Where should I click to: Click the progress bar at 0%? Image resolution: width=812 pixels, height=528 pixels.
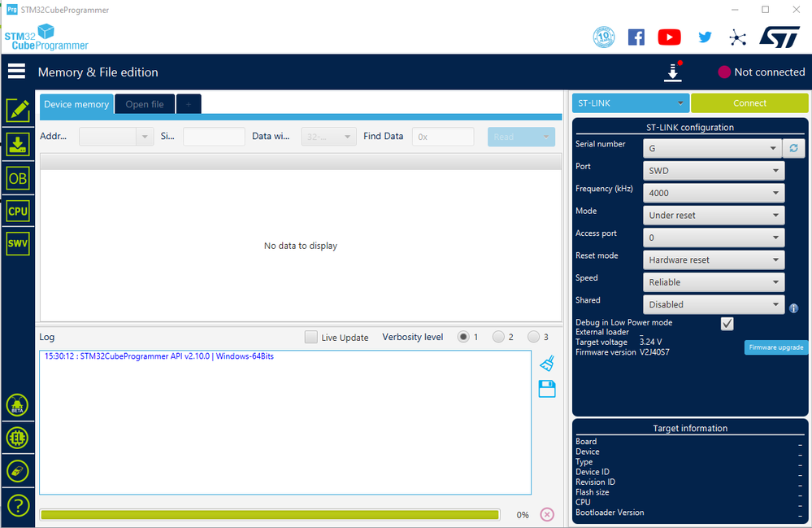point(270,514)
